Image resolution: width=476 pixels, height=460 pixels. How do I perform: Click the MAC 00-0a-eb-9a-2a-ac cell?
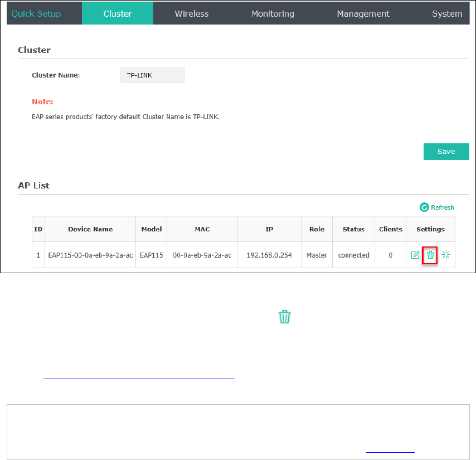pyautogui.click(x=202, y=255)
